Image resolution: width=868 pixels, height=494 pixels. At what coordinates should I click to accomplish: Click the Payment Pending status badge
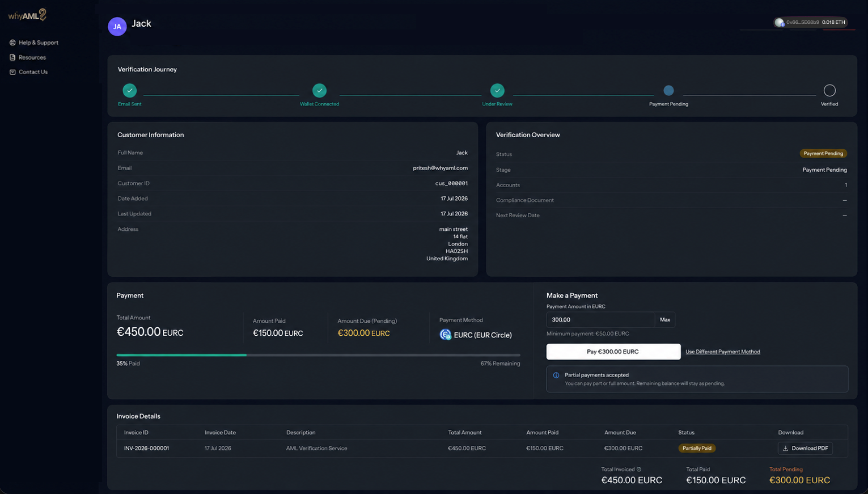click(823, 154)
